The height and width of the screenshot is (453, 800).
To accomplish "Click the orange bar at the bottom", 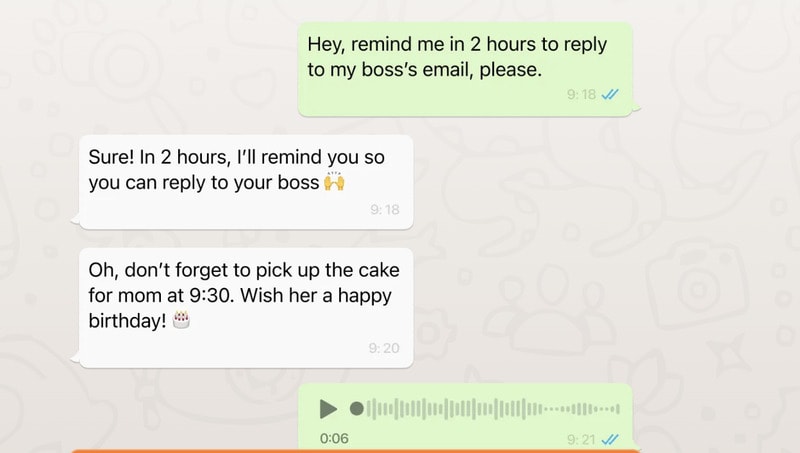I will pyautogui.click(x=356, y=451).
